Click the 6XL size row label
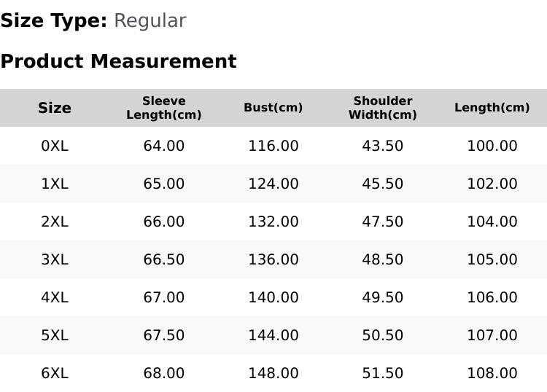 [x=55, y=374]
